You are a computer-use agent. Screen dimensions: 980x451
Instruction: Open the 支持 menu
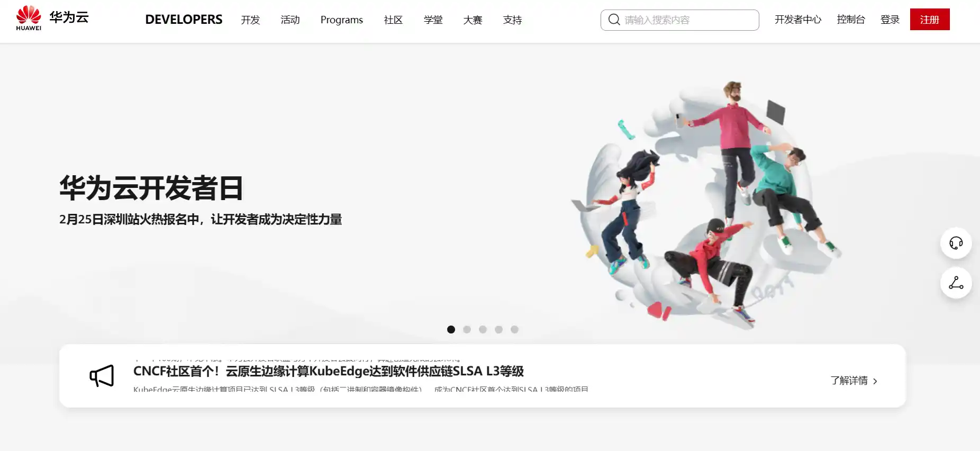(x=512, y=20)
